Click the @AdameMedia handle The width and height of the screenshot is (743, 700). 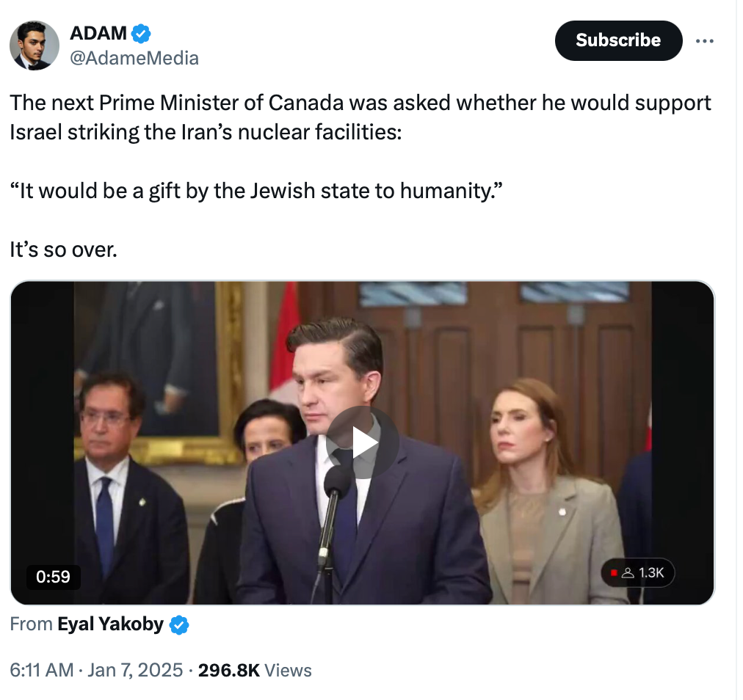[x=134, y=58]
